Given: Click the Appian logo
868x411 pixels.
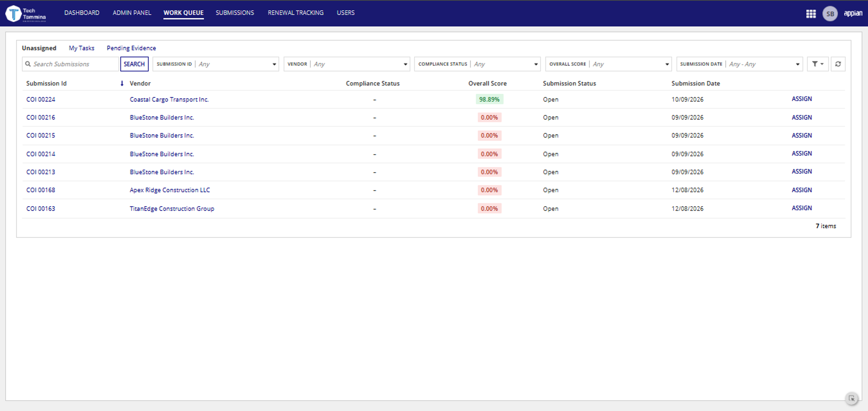Looking at the screenshot, I should (853, 13).
